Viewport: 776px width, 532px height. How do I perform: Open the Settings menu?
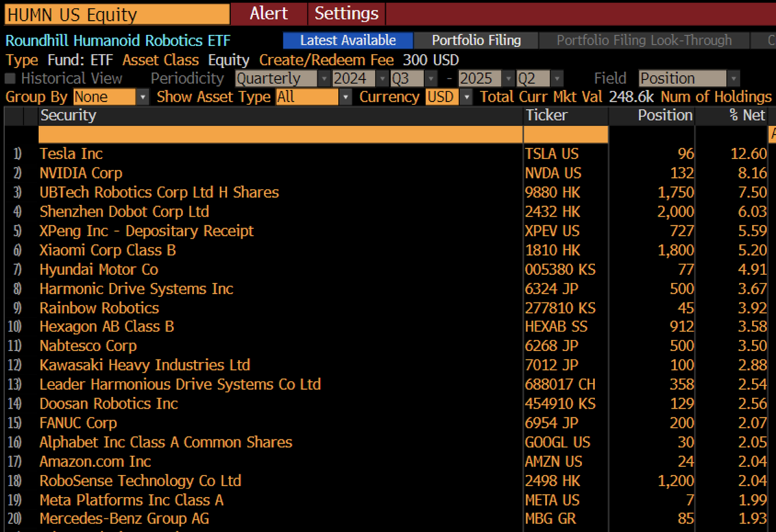point(347,14)
